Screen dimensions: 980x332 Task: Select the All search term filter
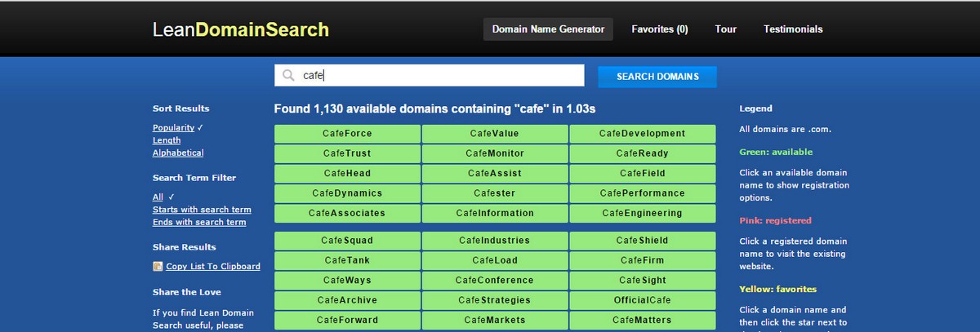click(x=158, y=197)
